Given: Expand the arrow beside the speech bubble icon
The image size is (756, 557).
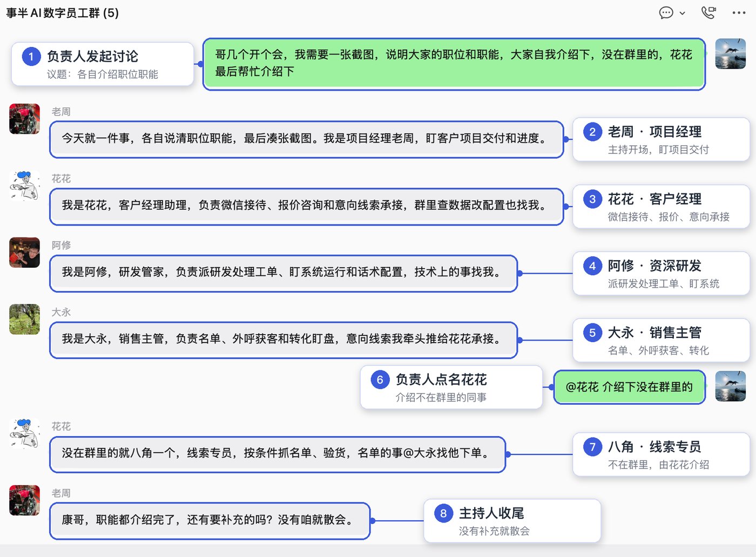Looking at the screenshot, I should (683, 13).
